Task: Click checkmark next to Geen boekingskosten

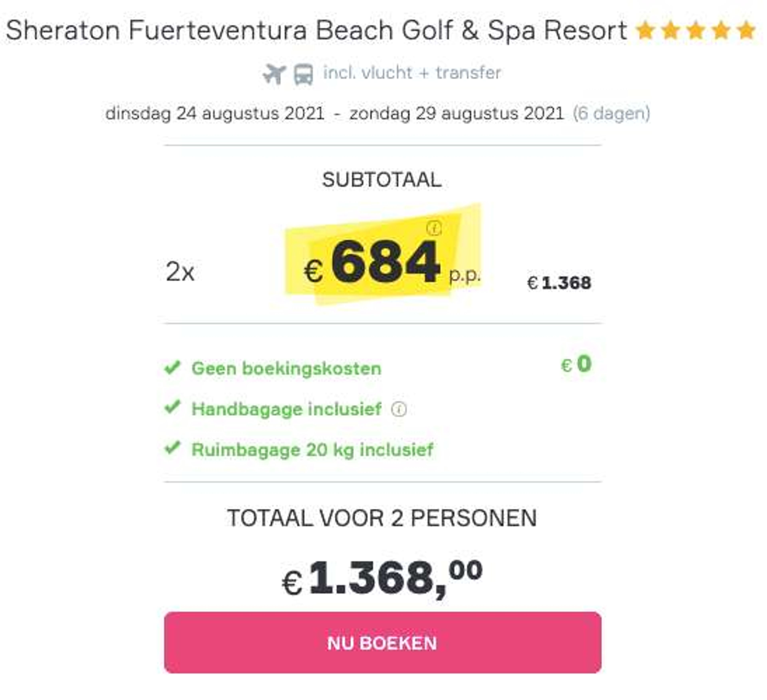Action: click(172, 367)
